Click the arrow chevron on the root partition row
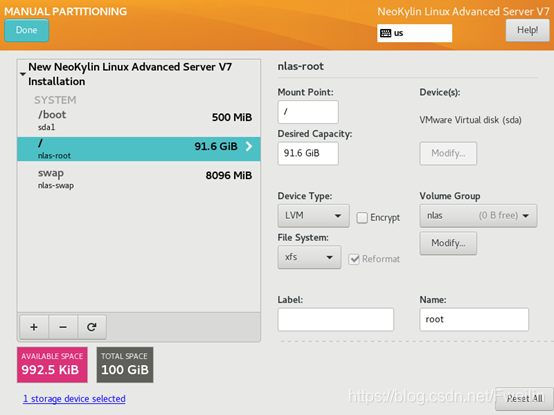 click(x=249, y=146)
